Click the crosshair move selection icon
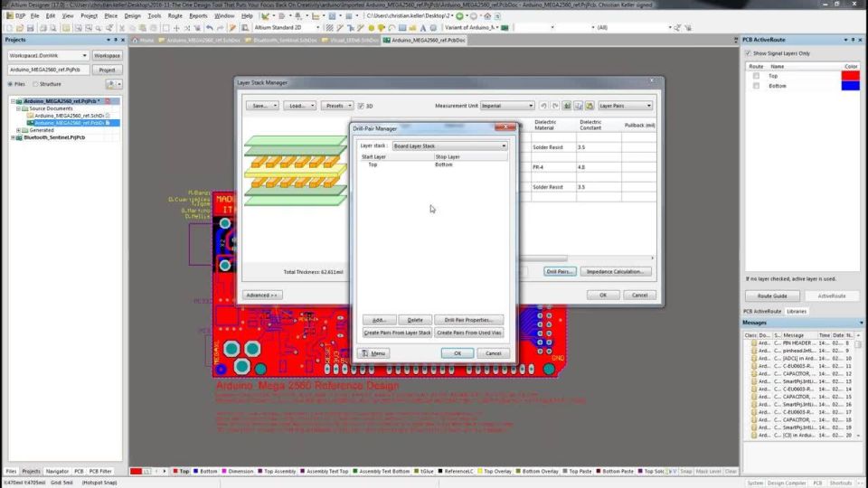The width and height of the screenshot is (868, 488). (176, 28)
